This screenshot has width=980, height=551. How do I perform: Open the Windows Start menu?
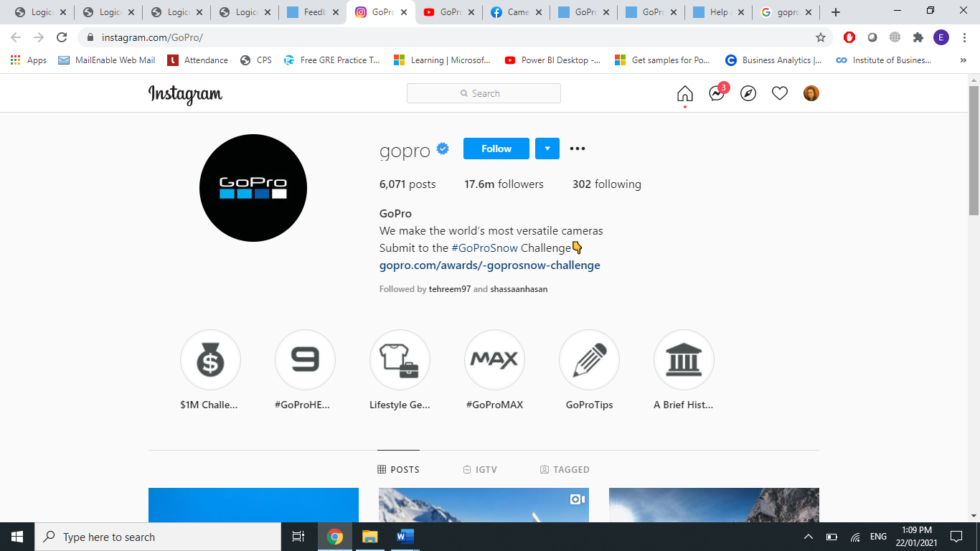click(x=17, y=537)
